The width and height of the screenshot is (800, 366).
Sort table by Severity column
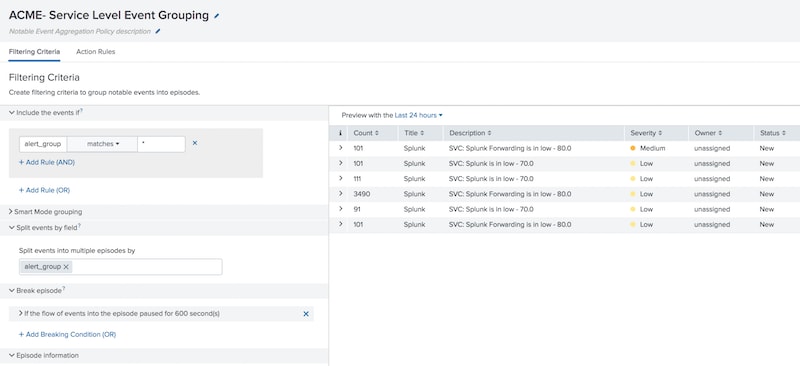point(646,133)
